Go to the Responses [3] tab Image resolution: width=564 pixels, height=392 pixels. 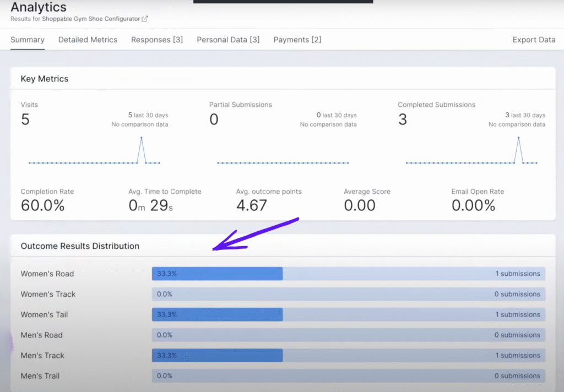click(157, 40)
